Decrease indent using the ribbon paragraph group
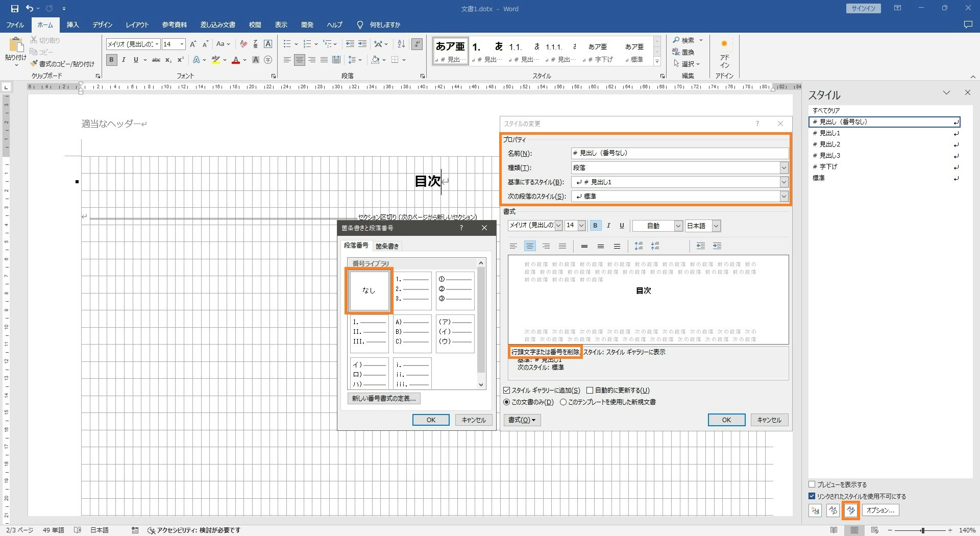The image size is (980, 536). 350,44
